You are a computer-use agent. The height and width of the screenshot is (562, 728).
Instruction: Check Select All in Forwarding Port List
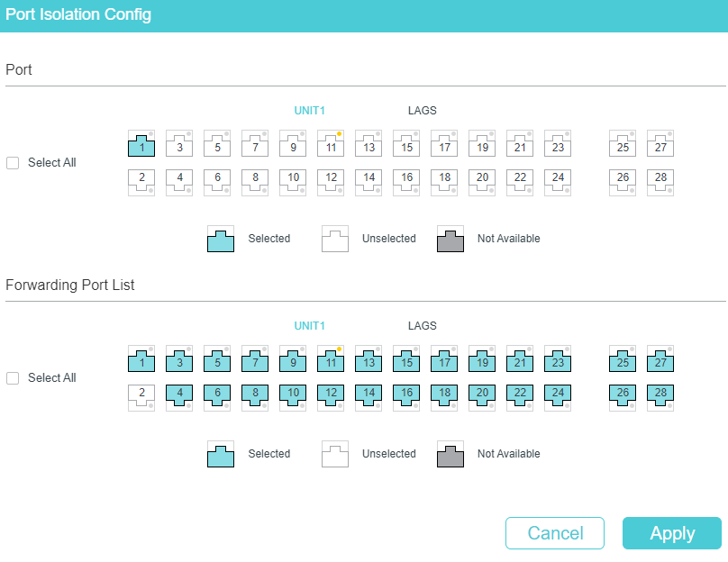(x=13, y=378)
